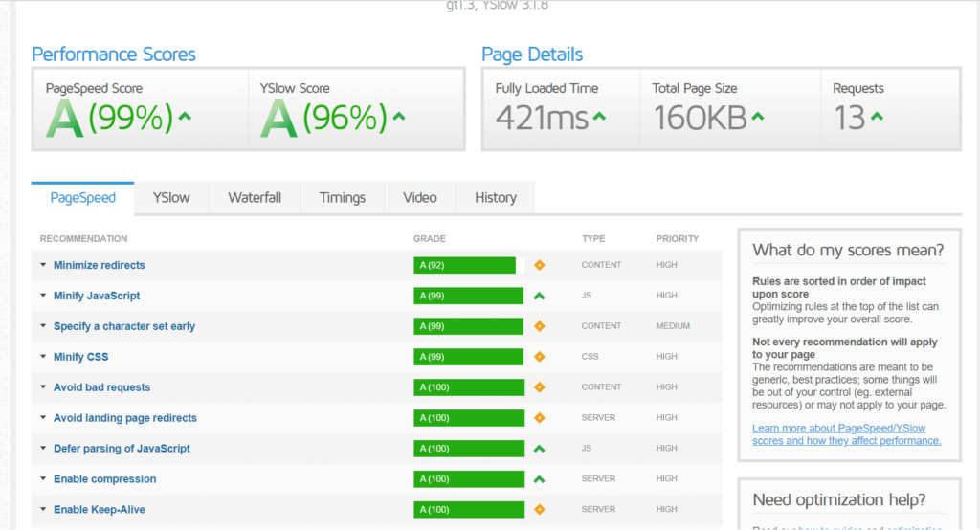Click the orange diamond icon for Minify CSS
Viewport: 980px width, 530px height.
point(540,357)
